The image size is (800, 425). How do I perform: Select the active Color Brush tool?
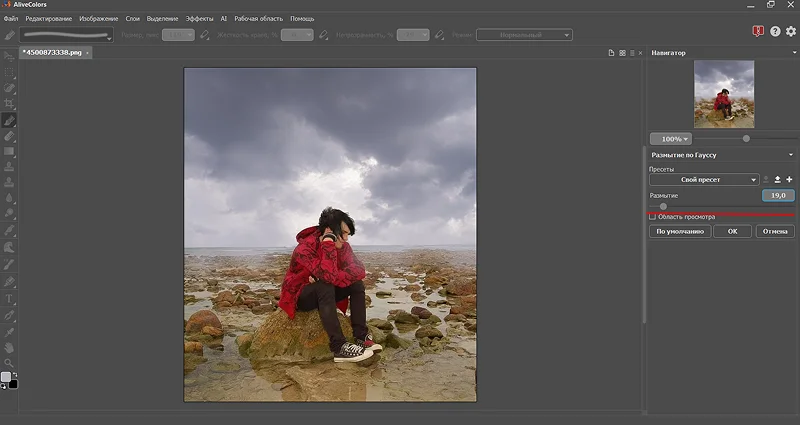[x=9, y=120]
